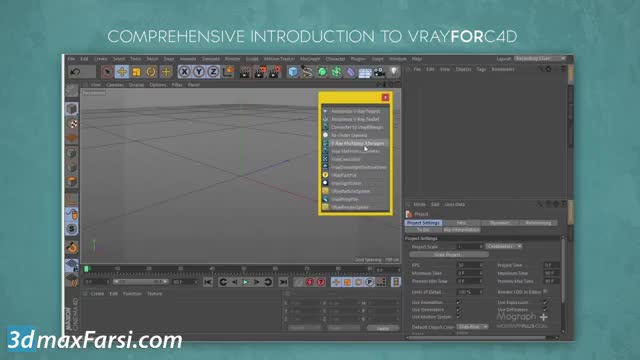The width and height of the screenshot is (640, 360).
Task: Click the Scale Project button
Action: tap(449, 254)
